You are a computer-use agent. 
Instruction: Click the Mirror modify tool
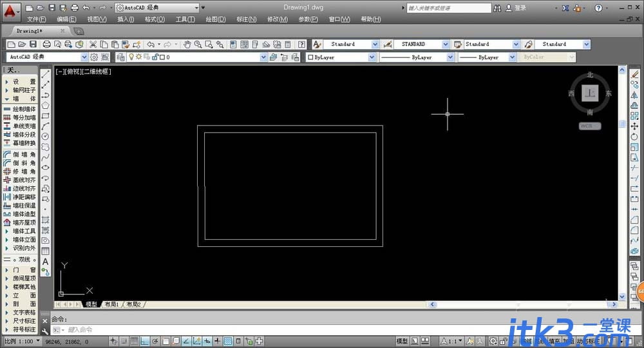click(x=634, y=95)
